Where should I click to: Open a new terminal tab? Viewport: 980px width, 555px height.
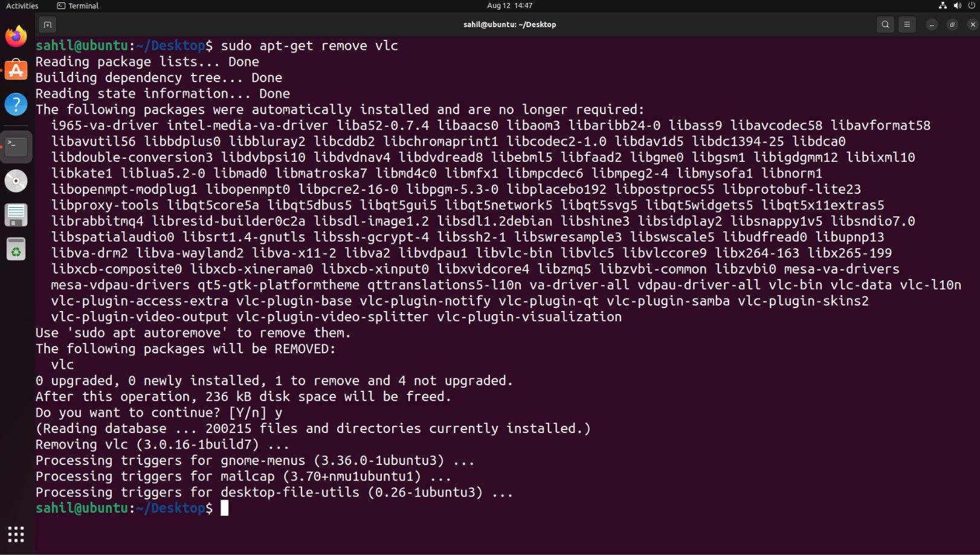(x=47, y=25)
